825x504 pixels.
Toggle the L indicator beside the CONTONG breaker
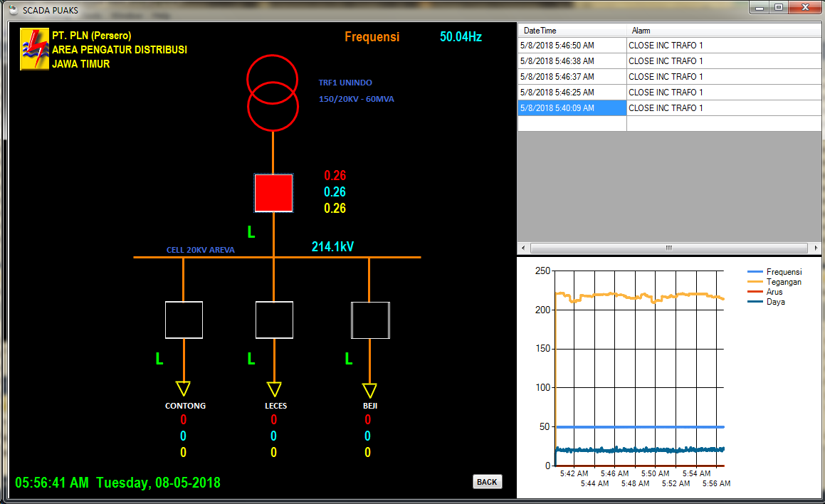pyautogui.click(x=159, y=359)
